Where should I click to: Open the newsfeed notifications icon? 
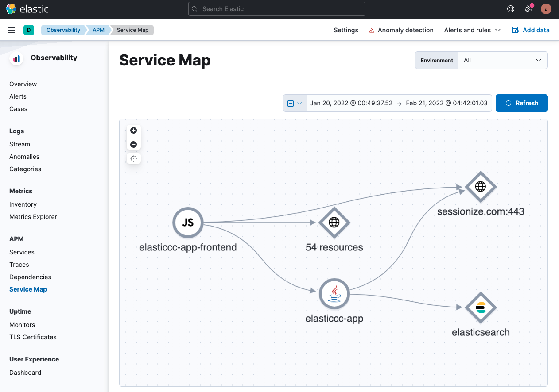(528, 9)
